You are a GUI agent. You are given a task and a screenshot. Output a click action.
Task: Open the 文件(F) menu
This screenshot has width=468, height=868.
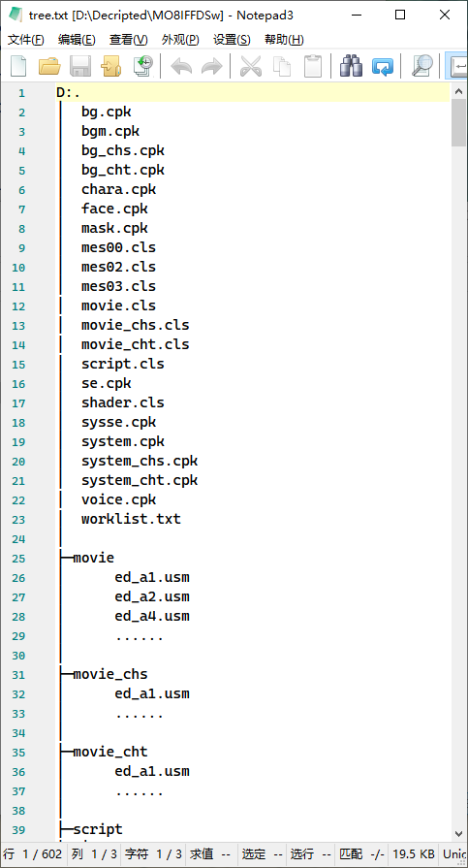26,40
